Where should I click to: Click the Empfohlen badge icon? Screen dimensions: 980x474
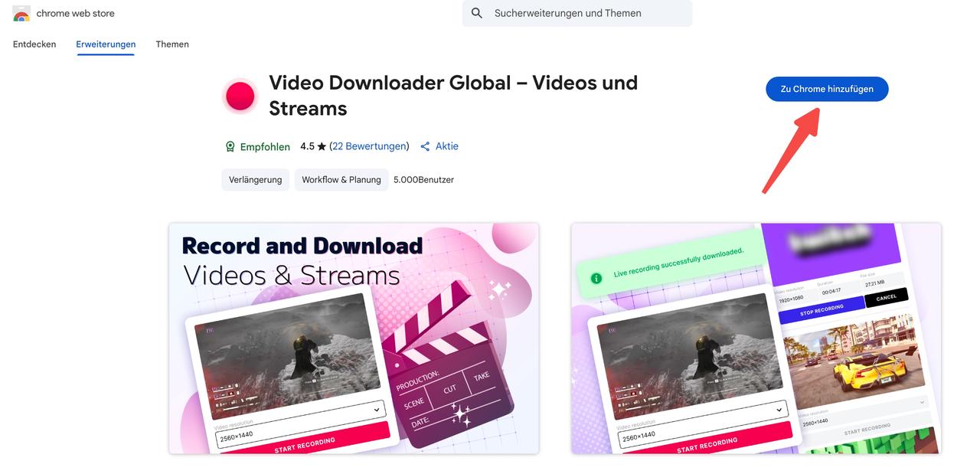tap(230, 146)
